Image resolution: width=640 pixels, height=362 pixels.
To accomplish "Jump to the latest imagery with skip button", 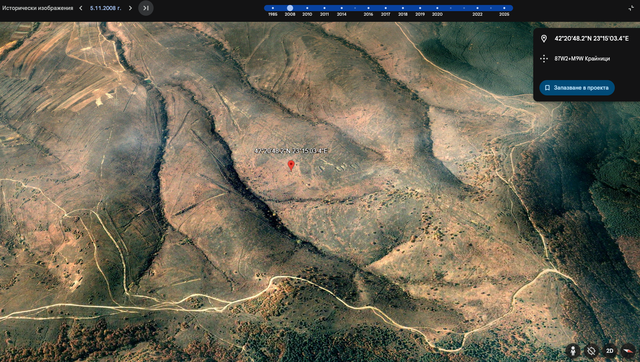I will [x=146, y=8].
